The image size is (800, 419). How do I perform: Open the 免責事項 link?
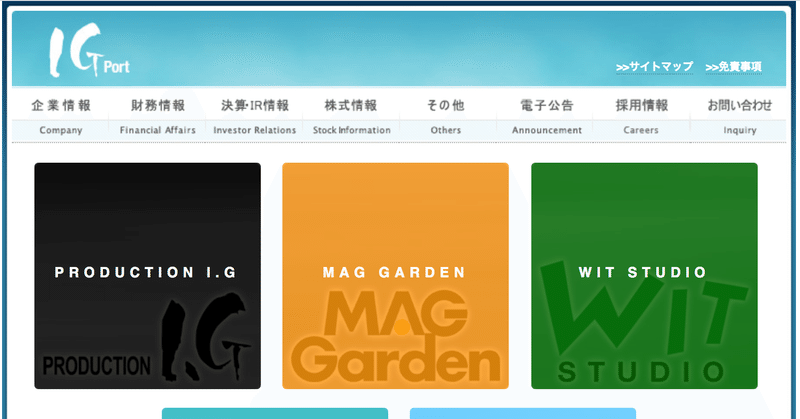(733, 67)
